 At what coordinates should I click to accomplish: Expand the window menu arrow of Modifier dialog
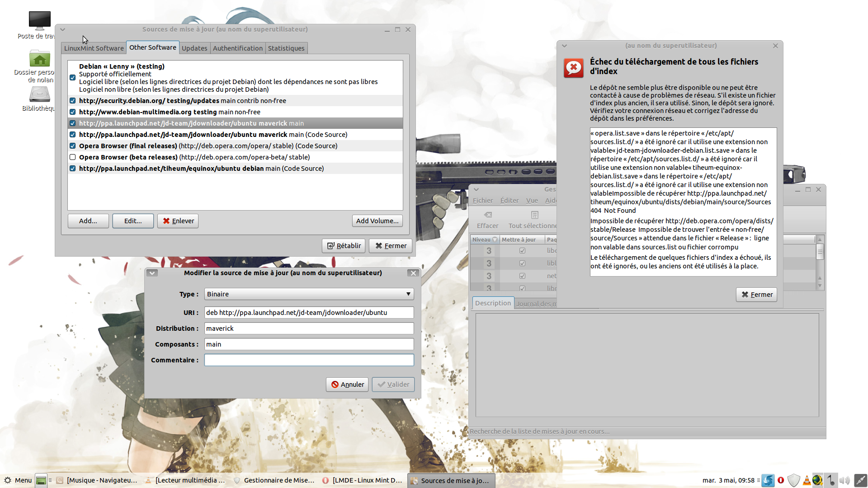pyautogui.click(x=152, y=273)
